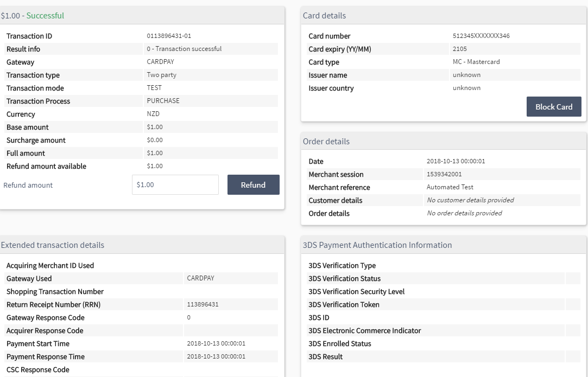588x377 pixels.
Task: Click the Payment Response Time value
Action: pyautogui.click(x=216, y=357)
